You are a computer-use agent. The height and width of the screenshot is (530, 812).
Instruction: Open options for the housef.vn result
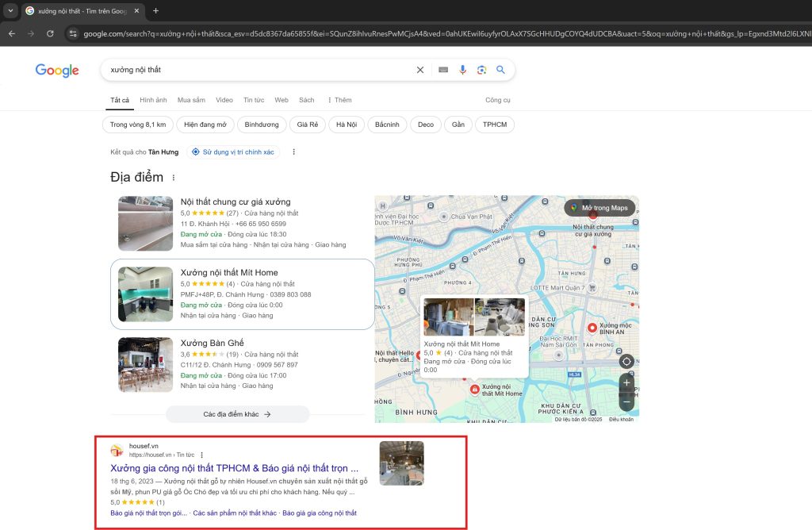[x=202, y=455]
